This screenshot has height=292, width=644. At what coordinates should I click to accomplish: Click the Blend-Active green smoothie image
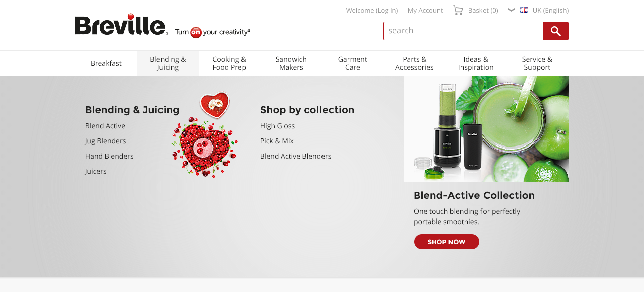coord(486,129)
